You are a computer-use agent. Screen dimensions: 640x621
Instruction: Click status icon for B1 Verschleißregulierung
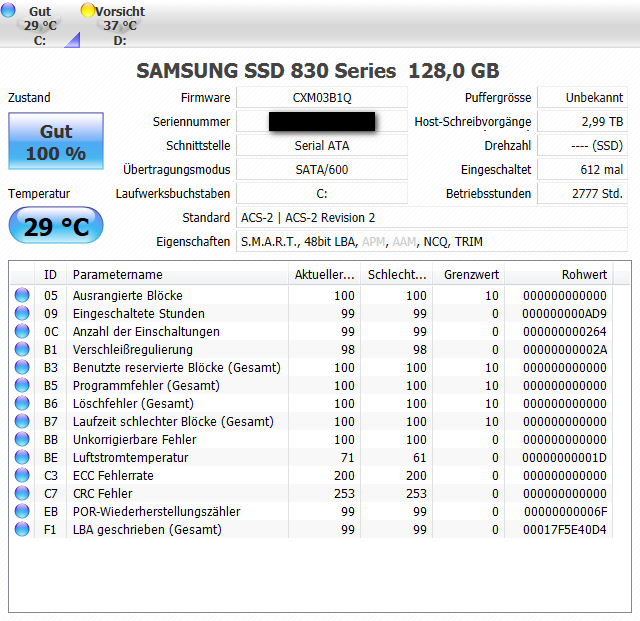click(22, 349)
